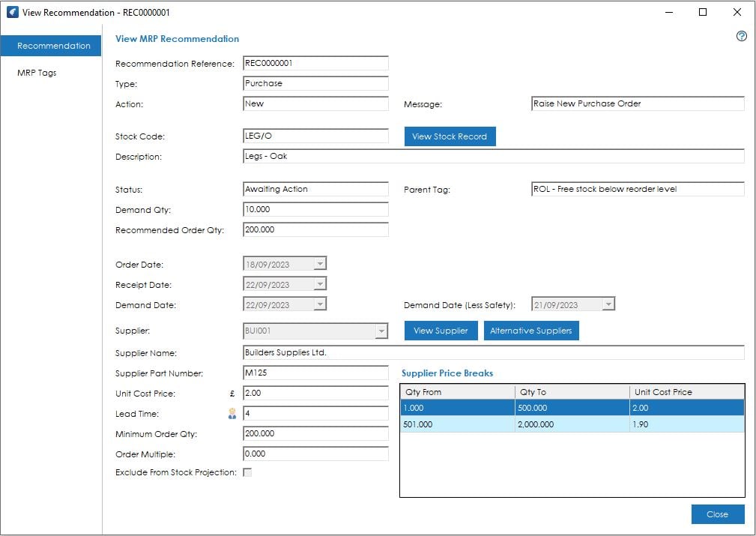Click the Message field showing Raise New Purchase Order
756x536 pixels.
pos(637,103)
